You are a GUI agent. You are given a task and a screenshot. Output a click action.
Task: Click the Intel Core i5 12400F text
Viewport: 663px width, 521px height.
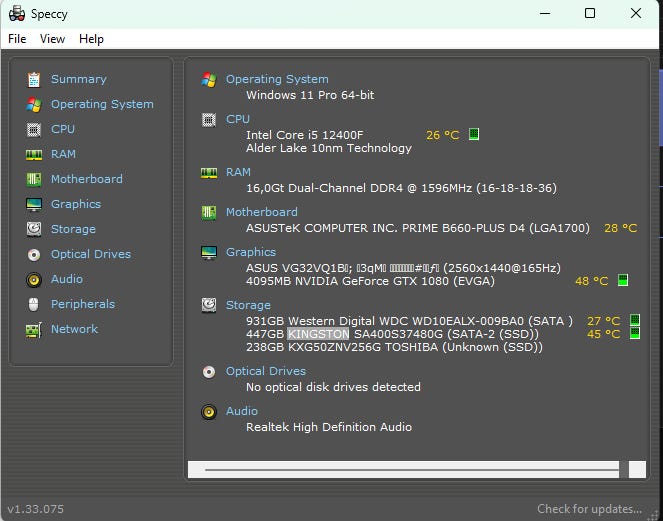(x=304, y=135)
